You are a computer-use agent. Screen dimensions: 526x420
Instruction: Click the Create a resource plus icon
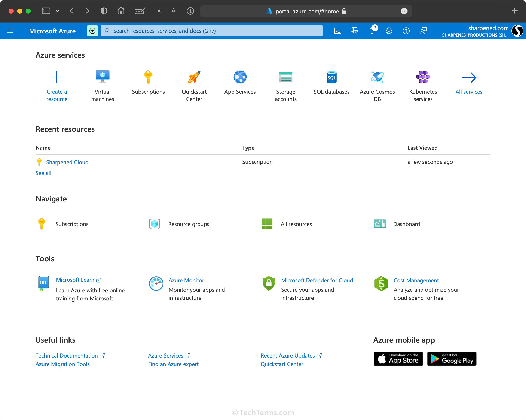(x=56, y=77)
